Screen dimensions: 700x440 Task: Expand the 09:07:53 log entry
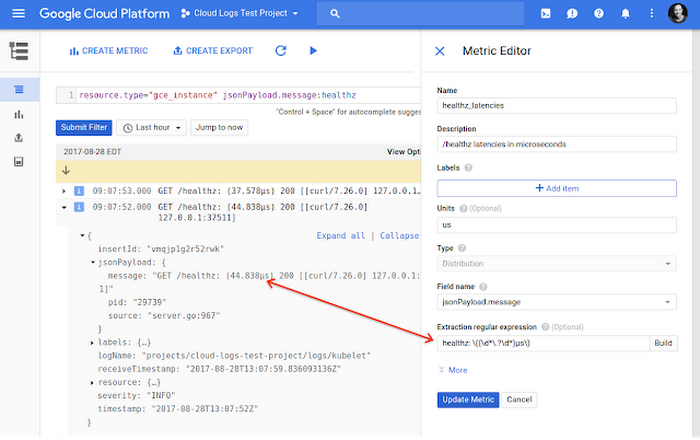tap(65, 190)
